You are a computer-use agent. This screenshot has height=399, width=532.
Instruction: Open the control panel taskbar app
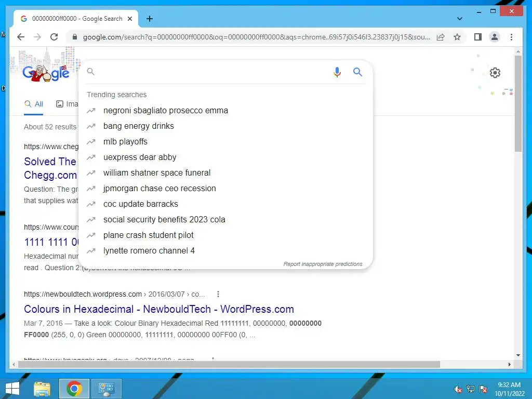[106, 389]
